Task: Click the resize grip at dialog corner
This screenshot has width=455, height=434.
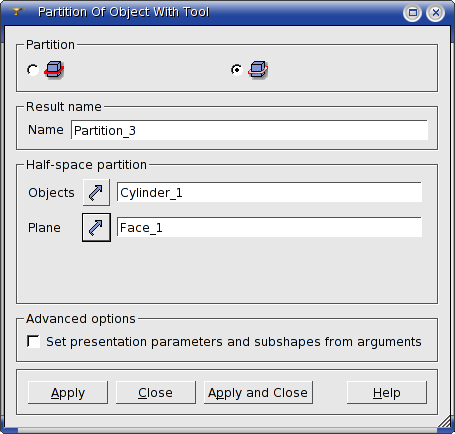Action: 445,423
